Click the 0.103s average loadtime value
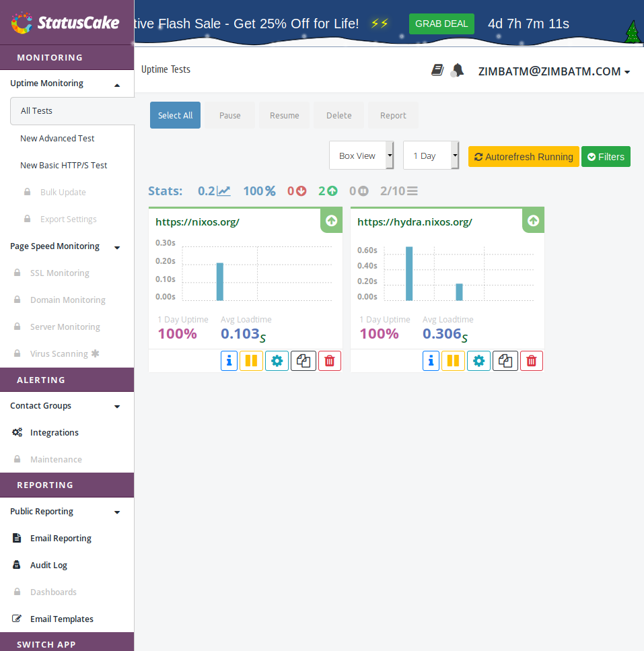The image size is (644, 651). (x=243, y=334)
